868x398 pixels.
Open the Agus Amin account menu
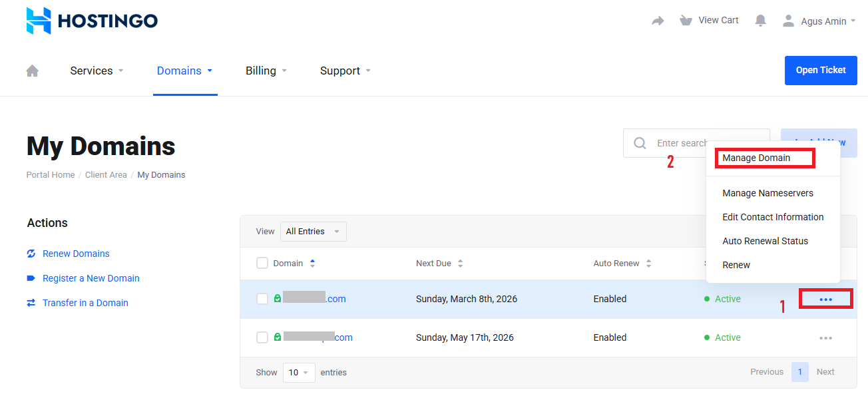pos(819,21)
